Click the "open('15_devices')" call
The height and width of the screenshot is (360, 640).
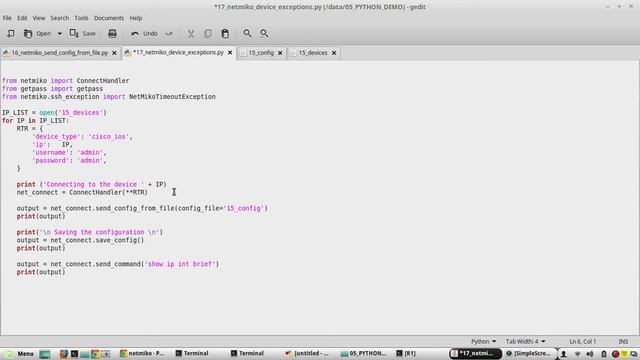point(73,113)
